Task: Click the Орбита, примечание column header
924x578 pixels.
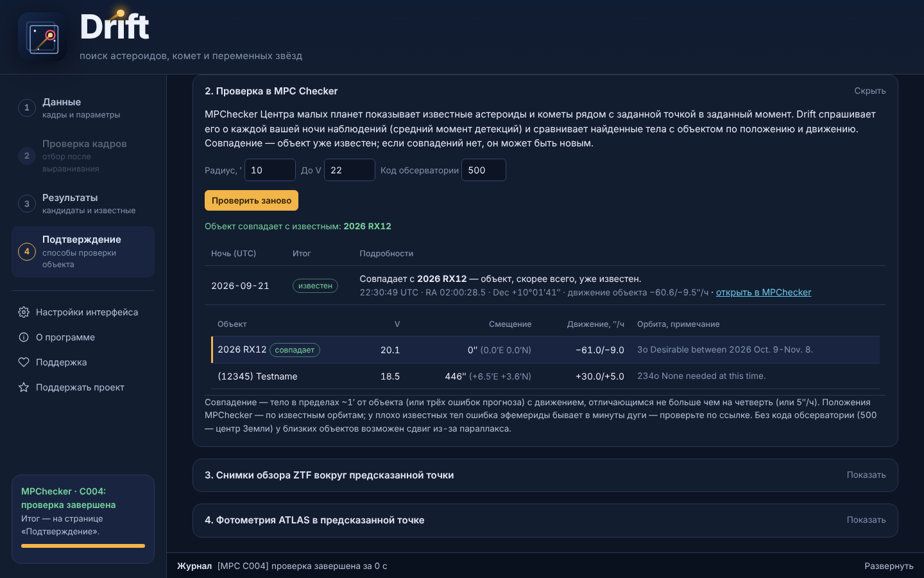Action: tap(678, 324)
